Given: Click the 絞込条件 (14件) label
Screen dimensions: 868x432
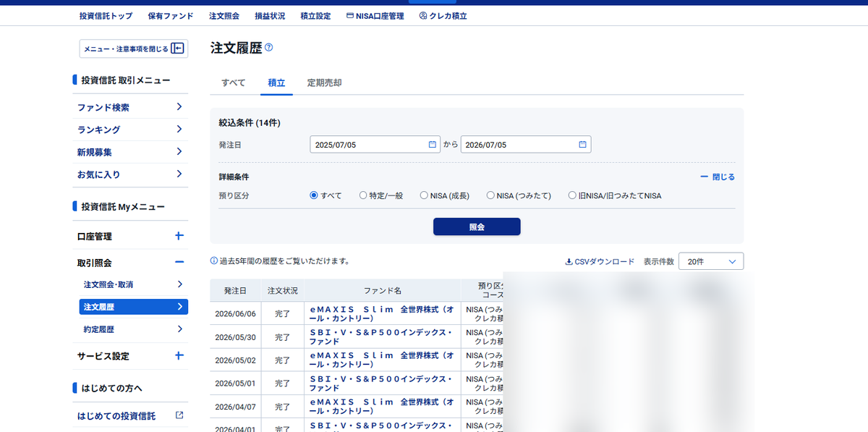Looking at the screenshot, I should (250, 123).
